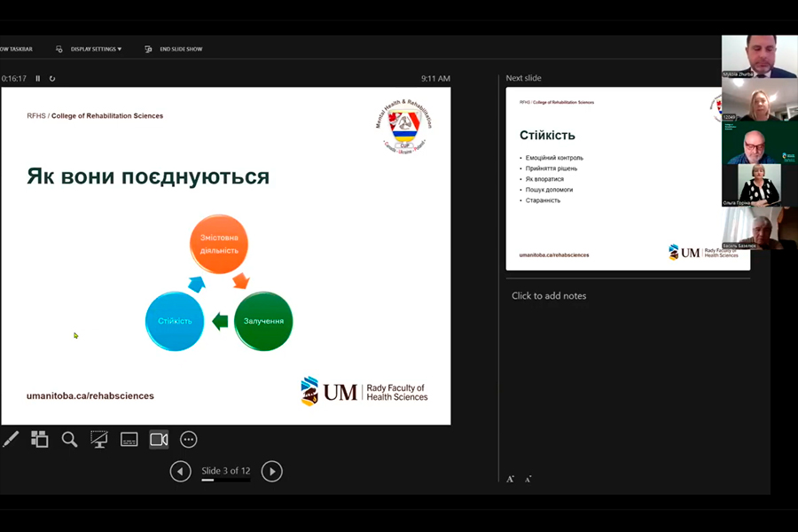
Task: Select the pen and laser pointer tool
Action: pos(11,440)
